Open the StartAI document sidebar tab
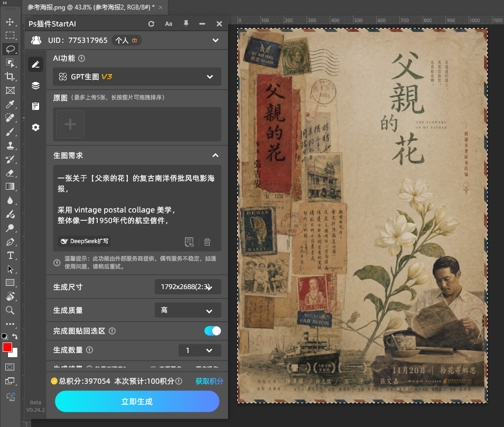This screenshot has height=427, width=504. 35,106
